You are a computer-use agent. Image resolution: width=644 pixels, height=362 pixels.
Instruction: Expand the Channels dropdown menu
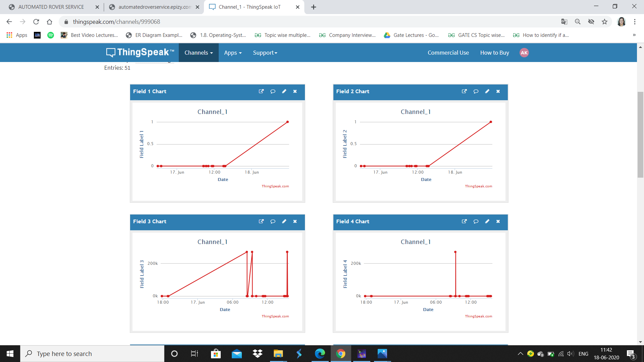199,53
